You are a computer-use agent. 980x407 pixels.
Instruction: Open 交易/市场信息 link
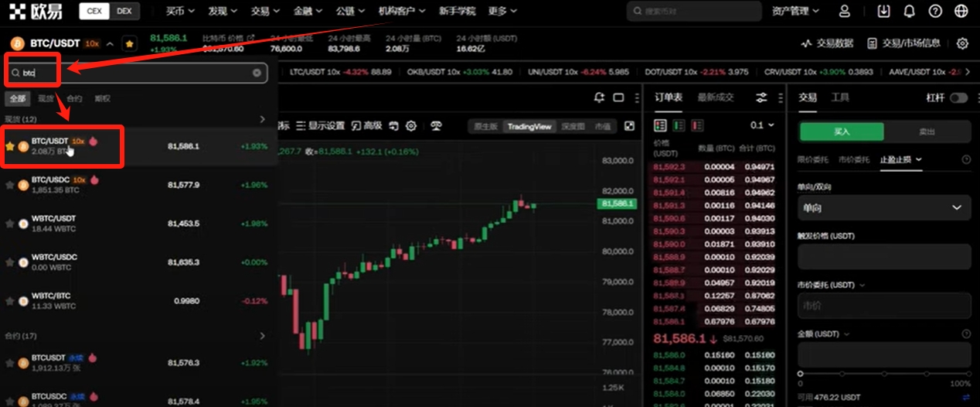904,43
